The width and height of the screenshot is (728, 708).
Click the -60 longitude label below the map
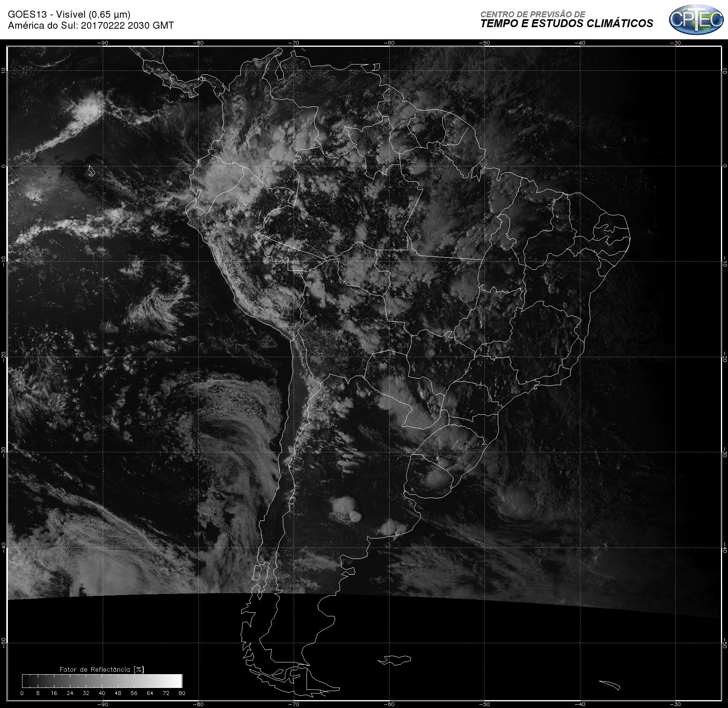point(389,704)
